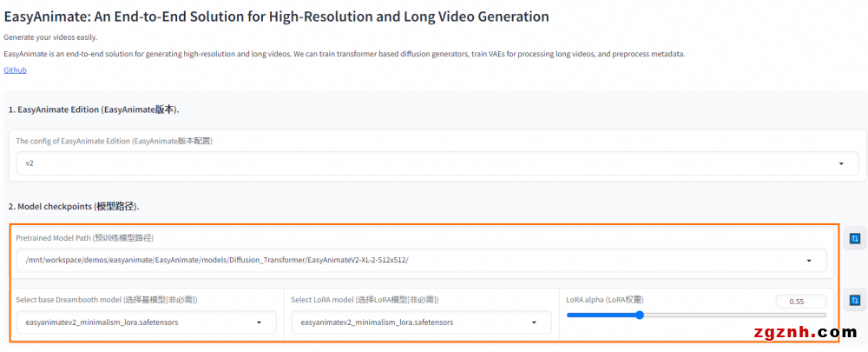
Task: Click the refresh icon beside LoRA alpha row
Action: pos(855,301)
